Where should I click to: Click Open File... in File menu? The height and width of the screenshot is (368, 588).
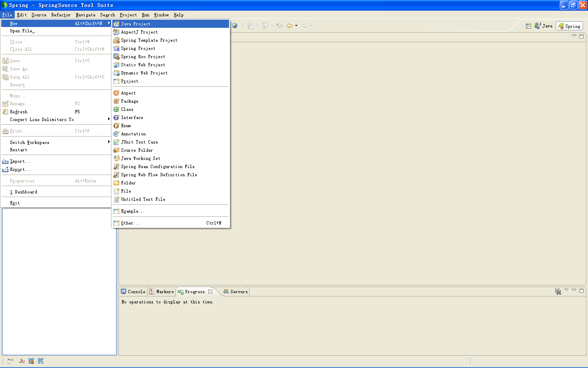pos(56,31)
